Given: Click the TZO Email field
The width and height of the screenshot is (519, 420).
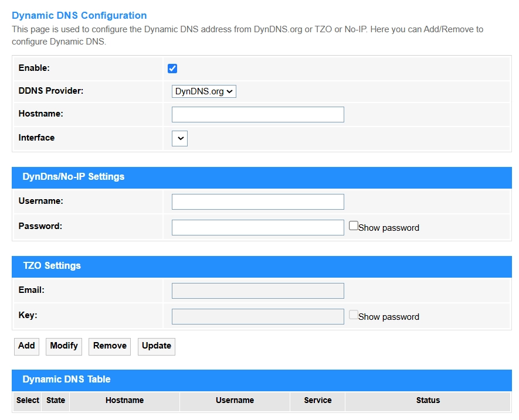Looking at the screenshot, I should tap(257, 291).
